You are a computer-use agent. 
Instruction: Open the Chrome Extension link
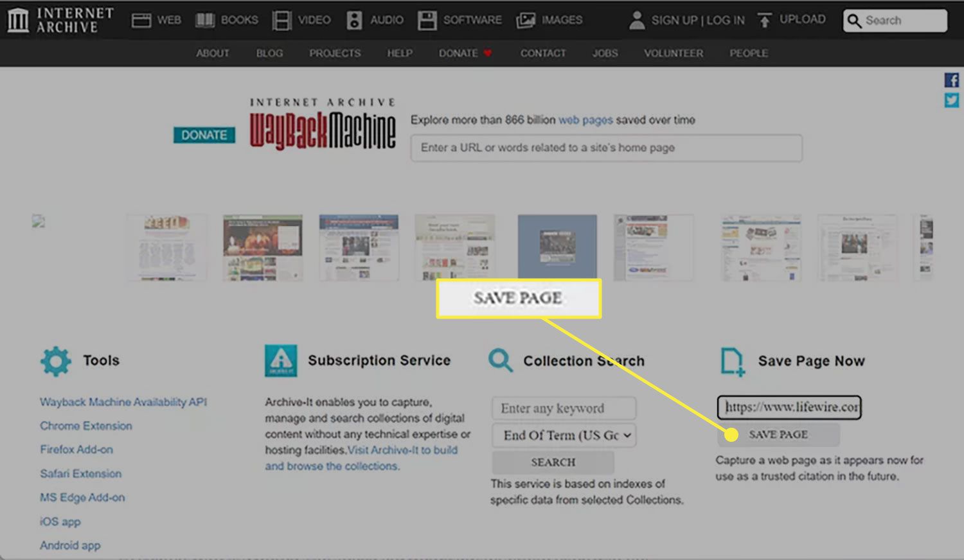85,426
